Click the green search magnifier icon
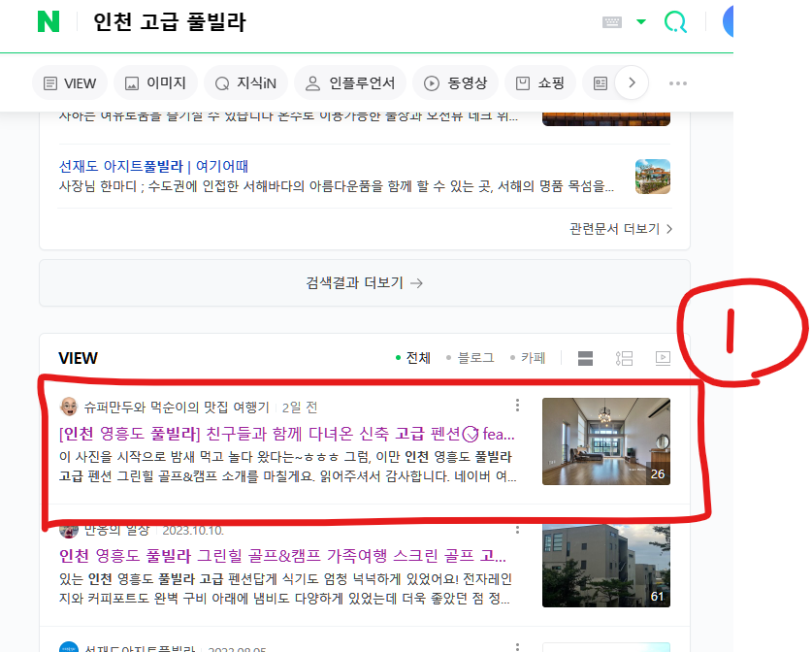The width and height of the screenshot is (812, 652). point(675,22)
